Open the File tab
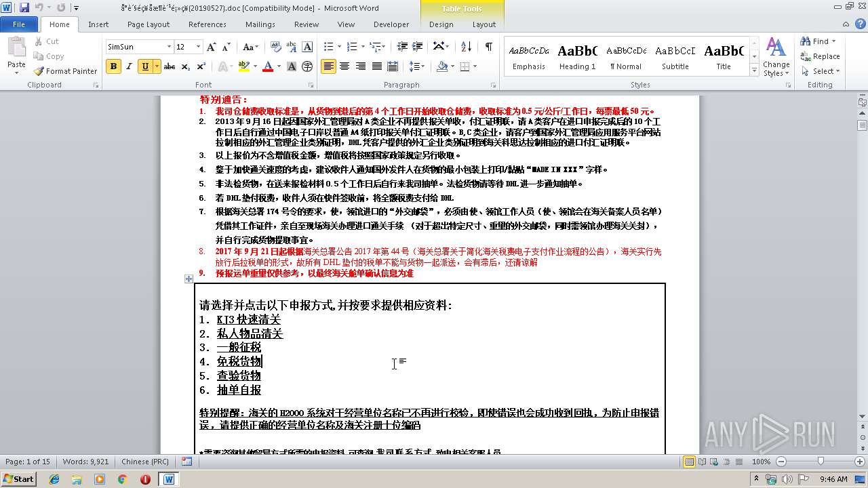The width and height of the screenshot is (868, 488). pyautogui.click(x=19, y=24)
